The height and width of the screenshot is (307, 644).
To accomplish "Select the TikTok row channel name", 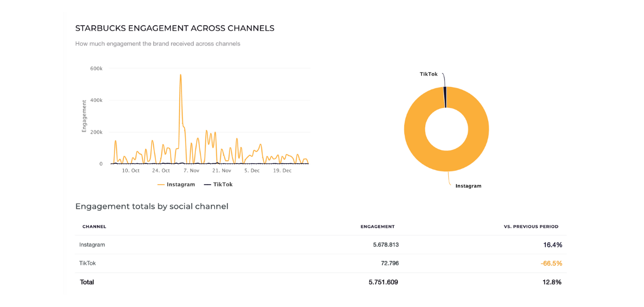I will click(87, 263).
